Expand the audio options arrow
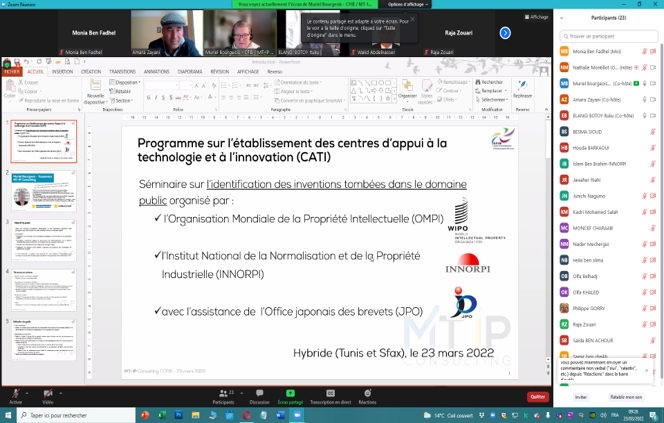The width and height of the screenshot is (664, 423). [x=28, y=391]
